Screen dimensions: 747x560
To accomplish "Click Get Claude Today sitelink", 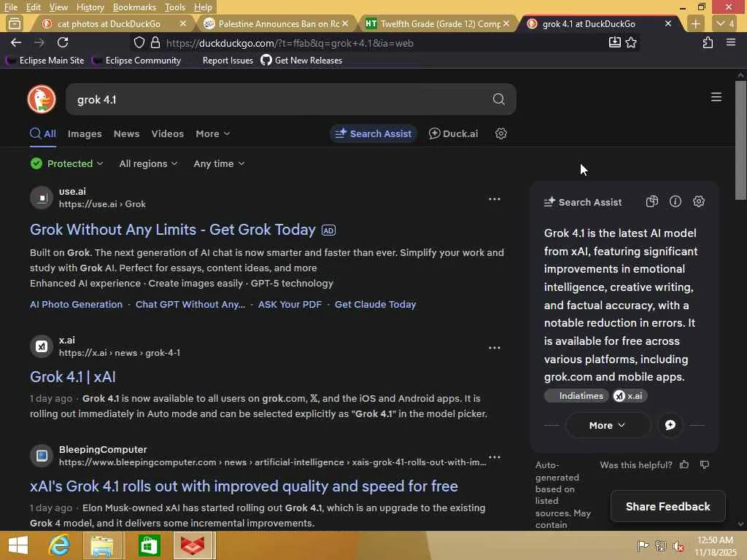I will point(375,304).
